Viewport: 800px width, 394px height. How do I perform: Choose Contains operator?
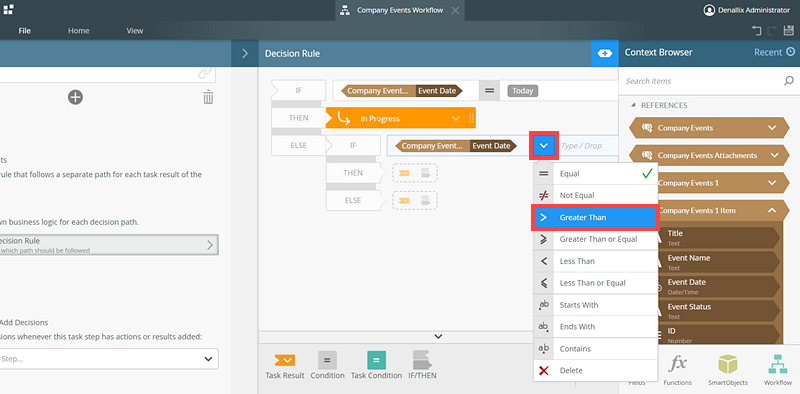click(x=595, y=349)
